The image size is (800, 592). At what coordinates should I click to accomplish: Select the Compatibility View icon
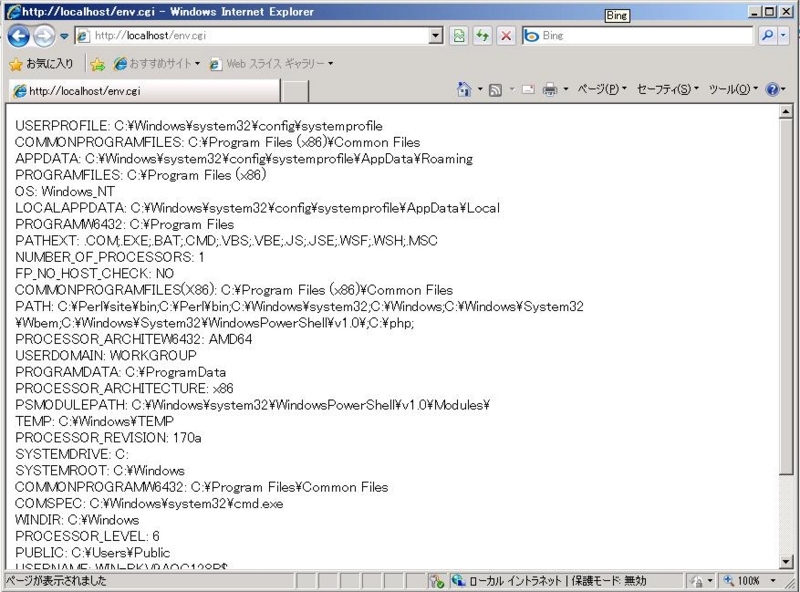457,36
